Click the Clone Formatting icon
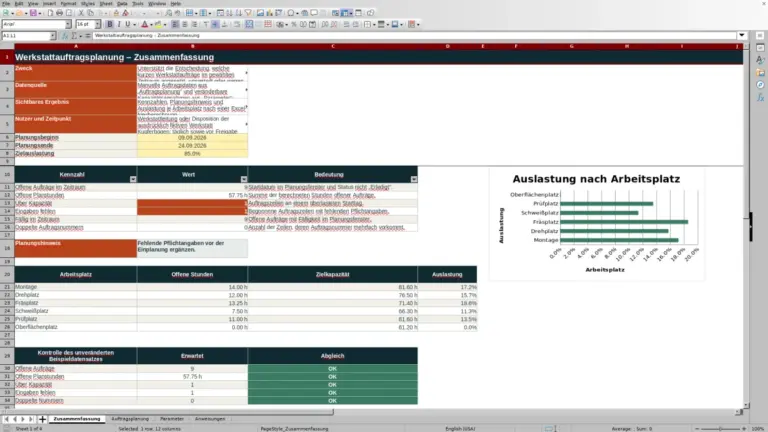Image resolution: width=768 pixels, height=432 pixels. [116, 13]
